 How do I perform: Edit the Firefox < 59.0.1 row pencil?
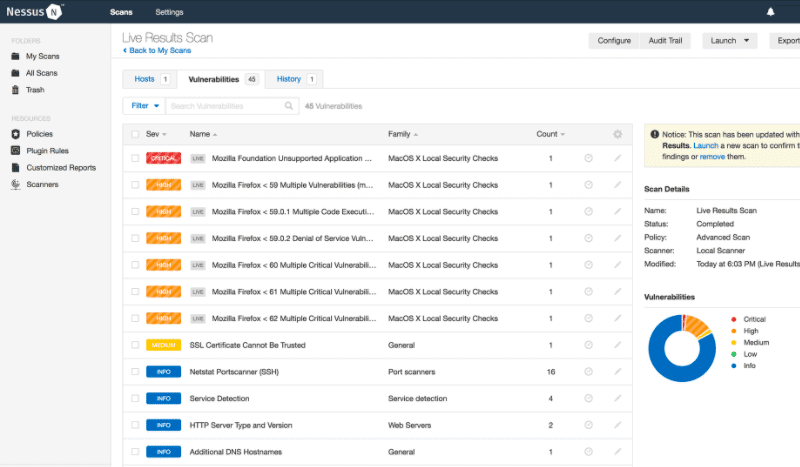[x=617, y=211]
